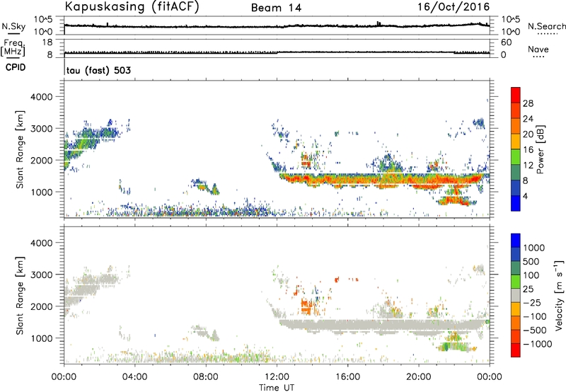
Task: Click the '60' Nave axis tick
Action: click(x=506, y=42)
